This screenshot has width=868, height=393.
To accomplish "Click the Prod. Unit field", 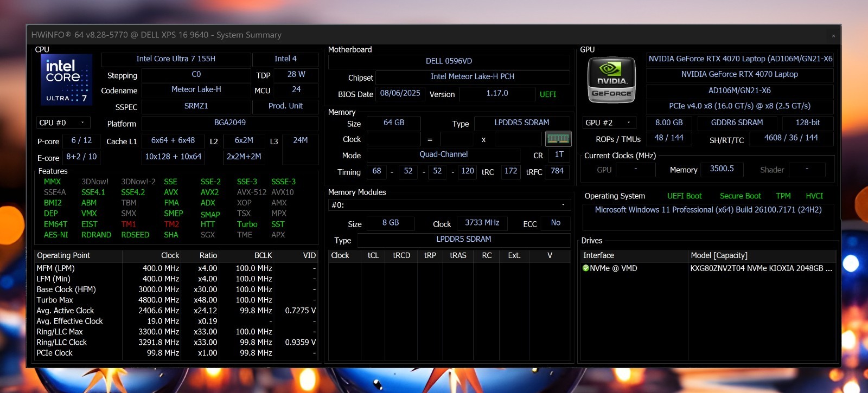I will point(285,106).
